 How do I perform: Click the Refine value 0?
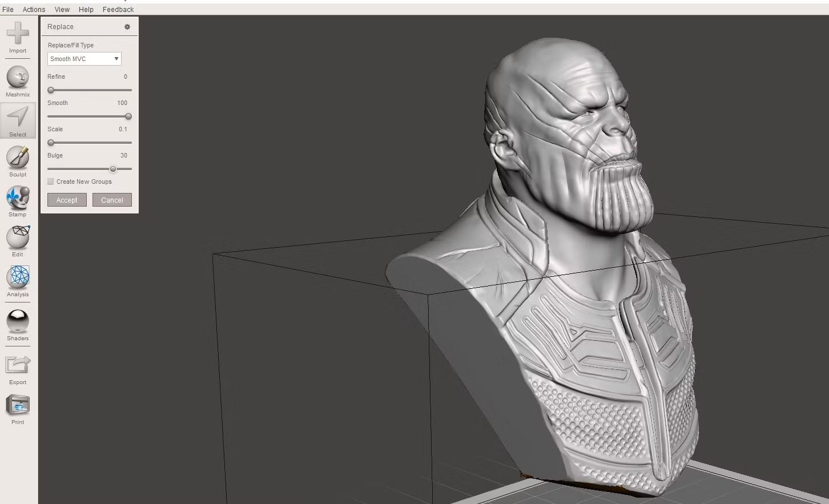pos(126,76)
